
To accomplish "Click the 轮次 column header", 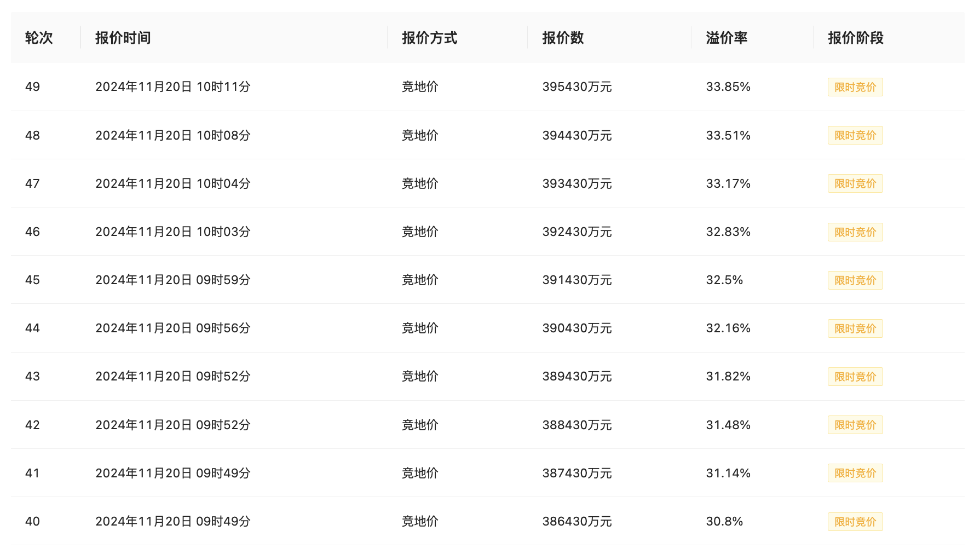I will click(39, 38).
